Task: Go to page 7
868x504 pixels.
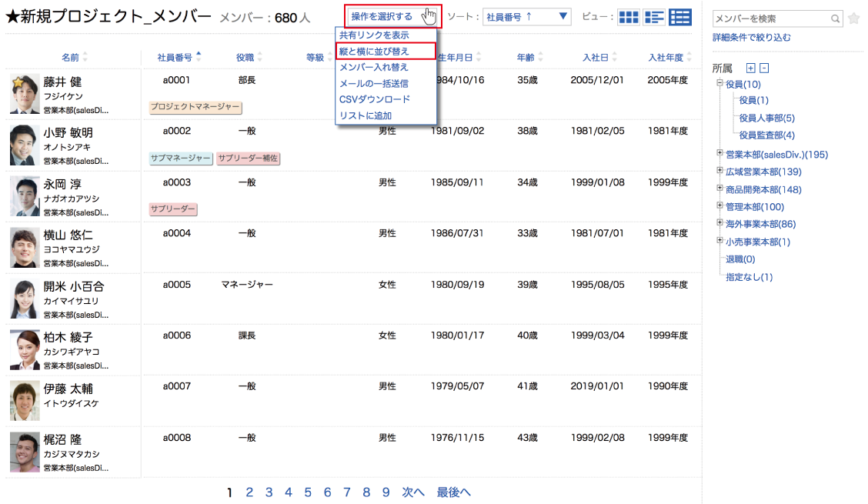Action: pos(346,492)
